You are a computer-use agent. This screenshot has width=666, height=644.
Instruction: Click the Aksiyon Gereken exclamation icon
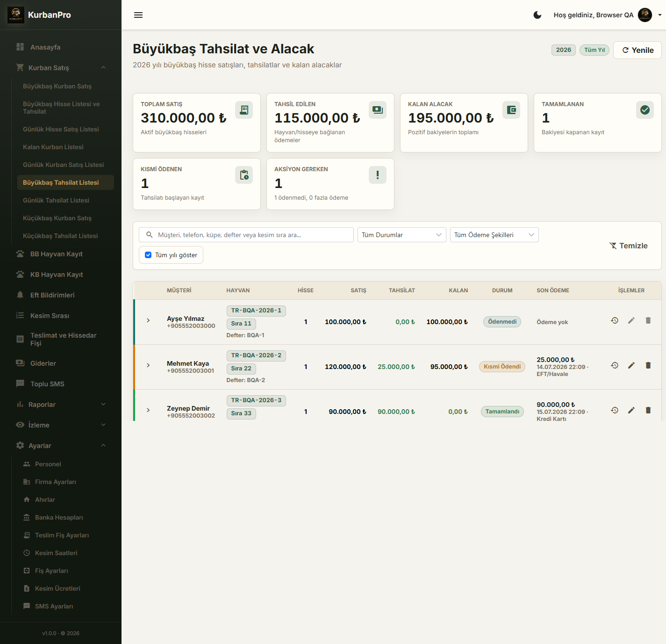pyautogui.click(x=378, y=175)
